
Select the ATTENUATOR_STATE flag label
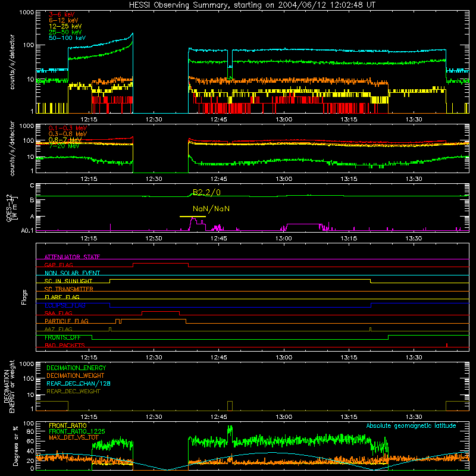pos(72,257)
